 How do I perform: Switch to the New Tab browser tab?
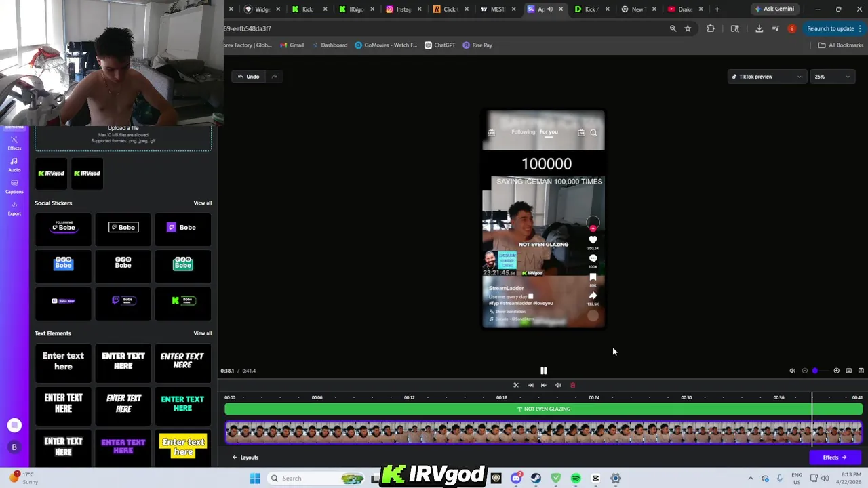[x=637, y=9]
